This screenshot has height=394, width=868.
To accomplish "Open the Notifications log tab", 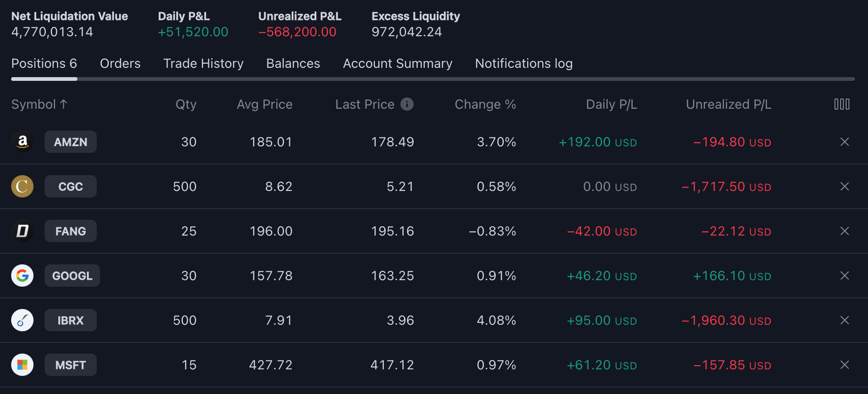I will pyautogui.click(x=523, y=63).
